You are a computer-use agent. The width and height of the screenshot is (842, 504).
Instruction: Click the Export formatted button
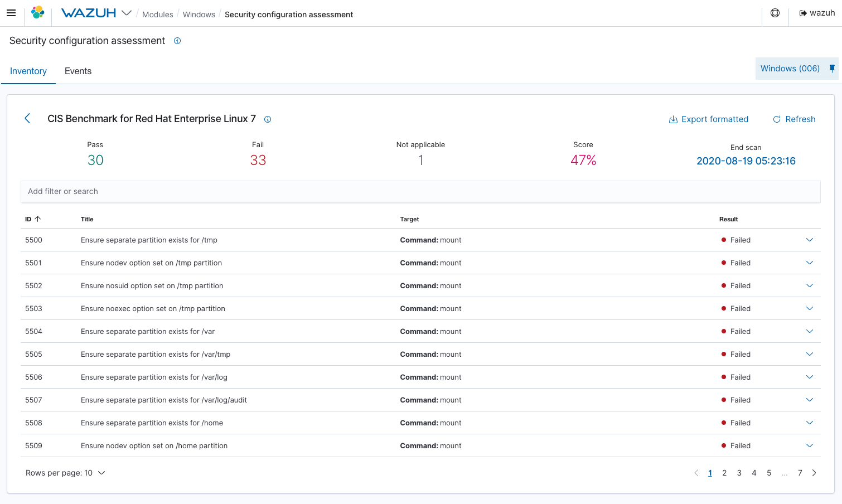(x=709, y=119)
